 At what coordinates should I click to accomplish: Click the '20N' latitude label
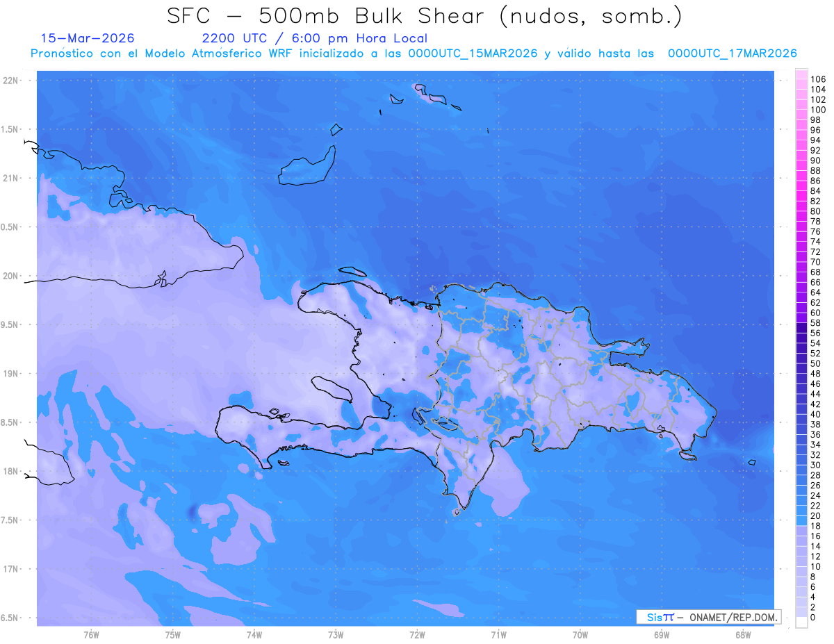(x=10, y=276)
